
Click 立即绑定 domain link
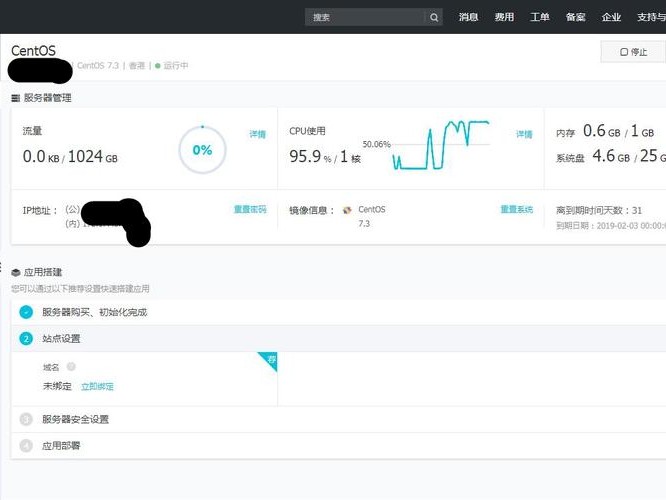pyautogui.click(x=97, y=387)
